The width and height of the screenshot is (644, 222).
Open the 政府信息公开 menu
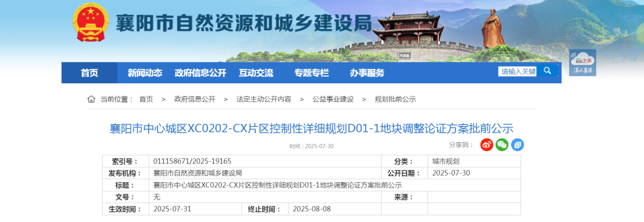click(200, 73)
